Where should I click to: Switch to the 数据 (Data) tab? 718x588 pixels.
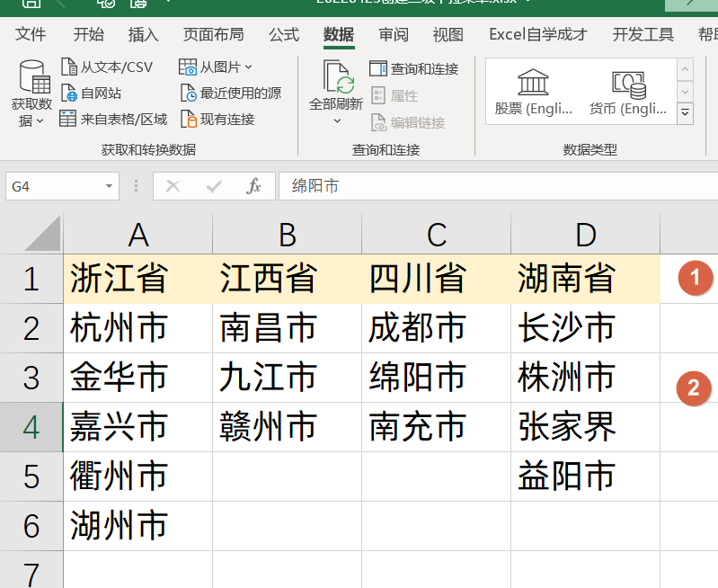point(339,34)
